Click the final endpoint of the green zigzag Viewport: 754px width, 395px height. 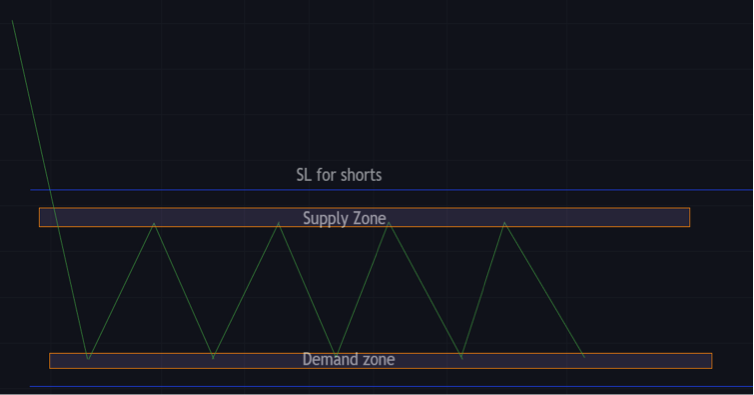(584, 357)
